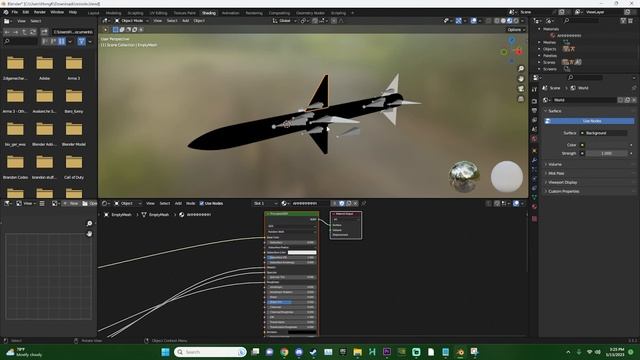
Task: Click the Principled BSDF node header
Action: (x=291, y=214)
